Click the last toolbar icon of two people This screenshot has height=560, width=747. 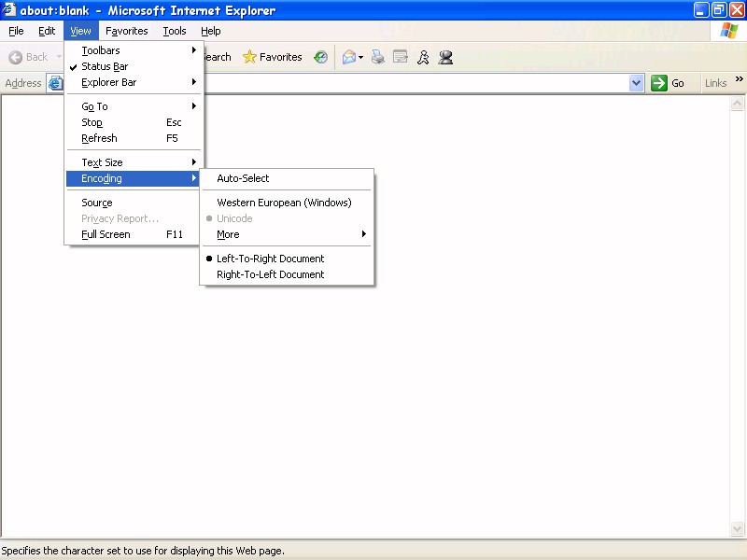tap(446, 57)
